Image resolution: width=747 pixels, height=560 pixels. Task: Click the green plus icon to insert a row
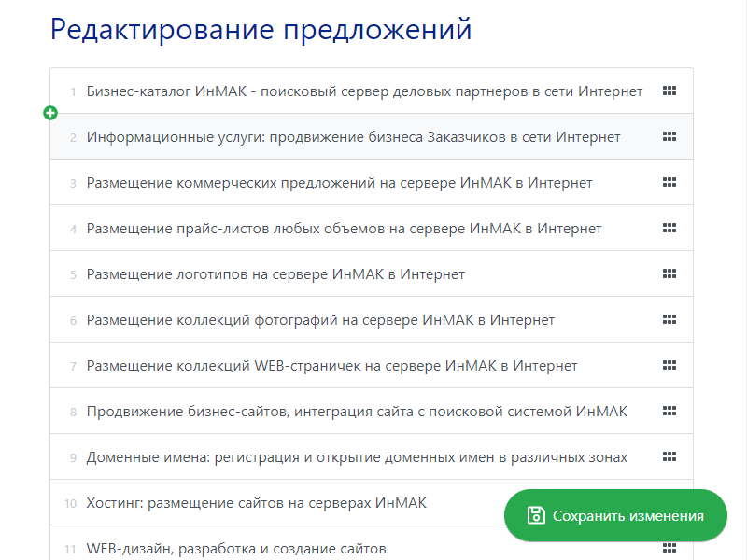click(50, 113)
